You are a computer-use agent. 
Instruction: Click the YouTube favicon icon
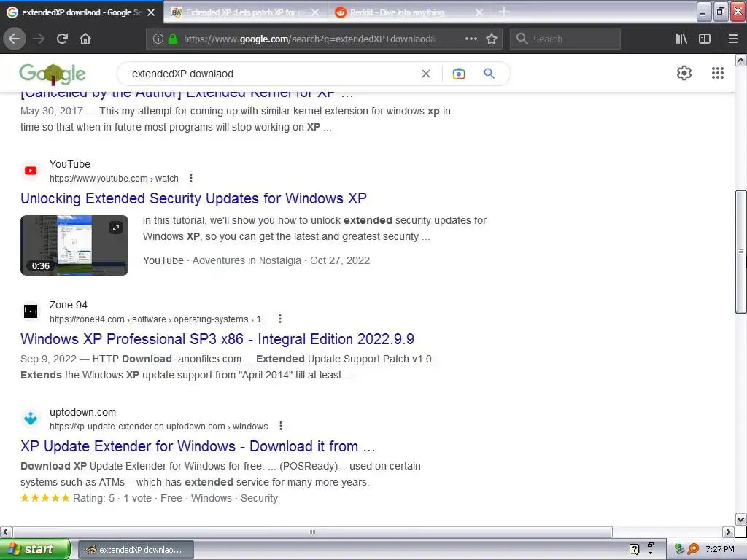point(31,171)
